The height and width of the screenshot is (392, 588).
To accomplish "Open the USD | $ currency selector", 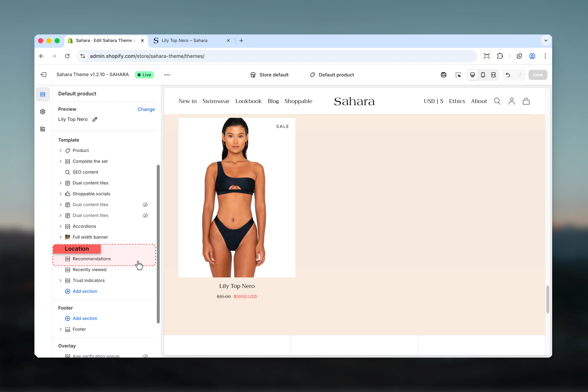I will [x=433, y=101].
